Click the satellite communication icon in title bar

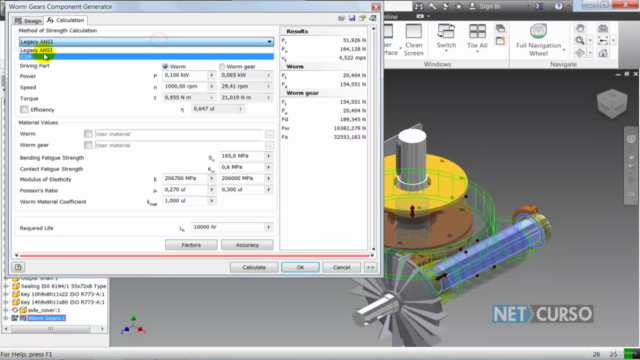[x=446, y=6]
